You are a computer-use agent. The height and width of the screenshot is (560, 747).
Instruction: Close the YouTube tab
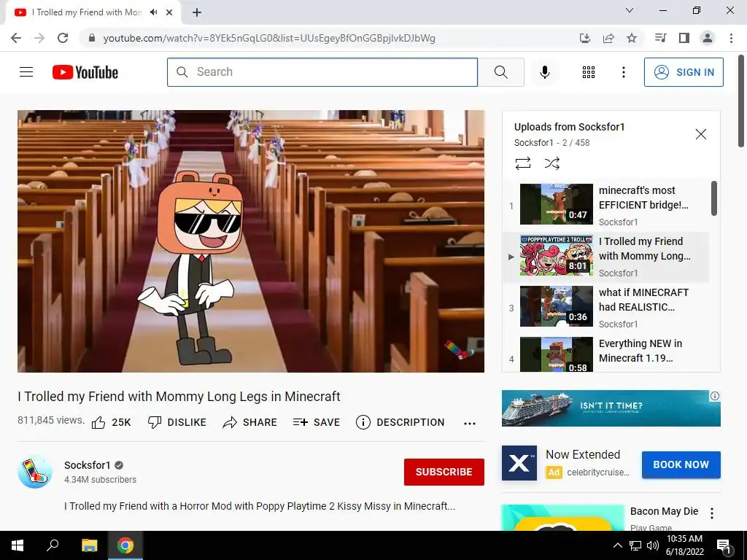(x=169, y=12)
